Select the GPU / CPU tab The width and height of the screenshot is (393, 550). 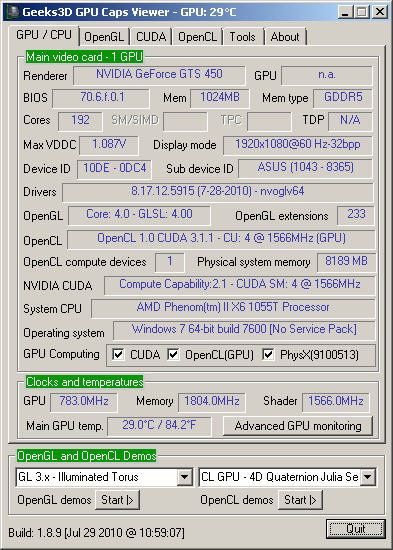point(44,35)
